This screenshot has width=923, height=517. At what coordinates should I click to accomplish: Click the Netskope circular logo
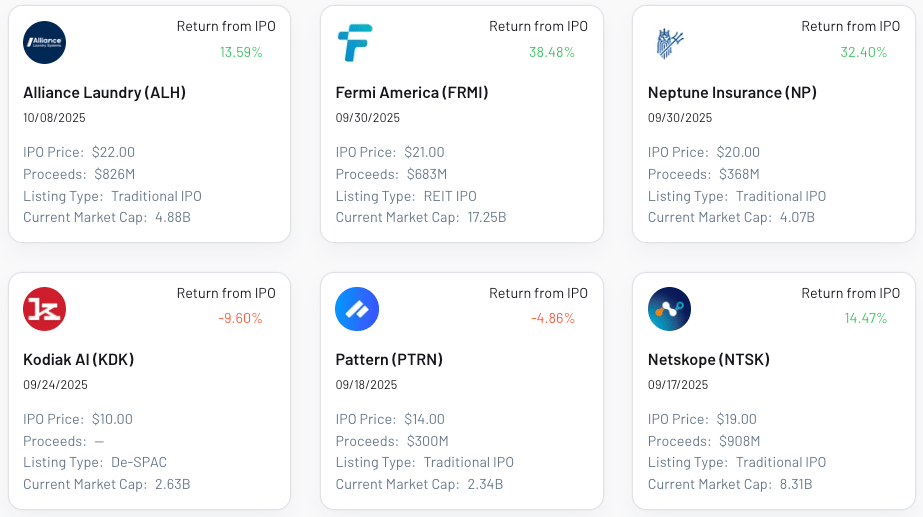669,309
